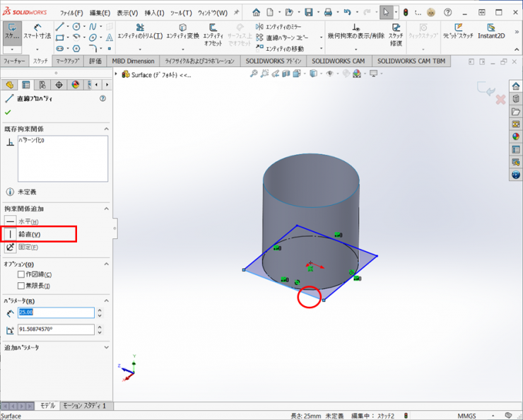523x420 pixels.
Task: Toggle the 無限長 infinite length checkbox
Action: click(21, 286)
